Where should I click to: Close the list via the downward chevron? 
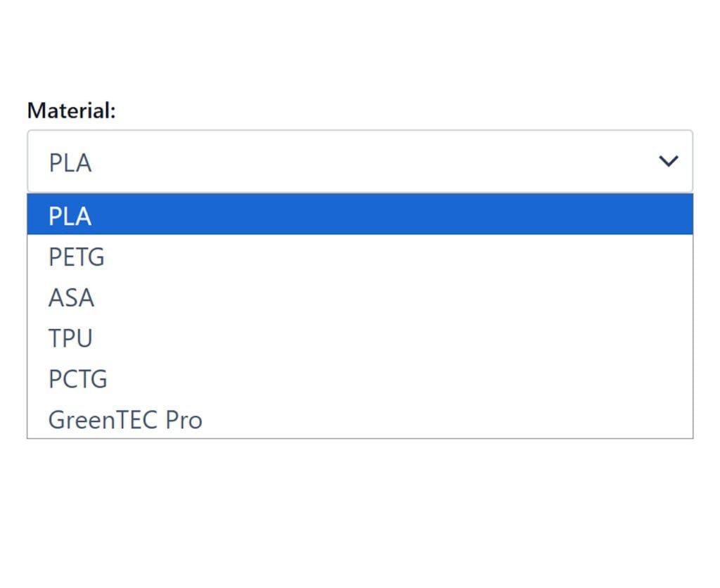pos(667,162)
